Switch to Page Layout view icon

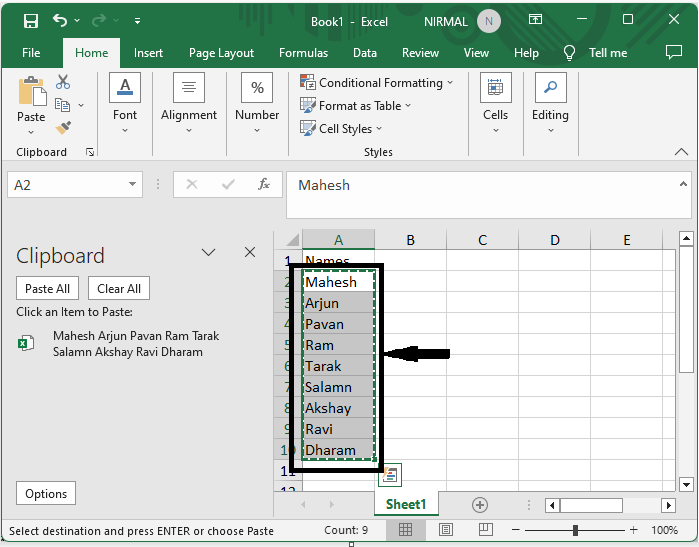point(445,530)
